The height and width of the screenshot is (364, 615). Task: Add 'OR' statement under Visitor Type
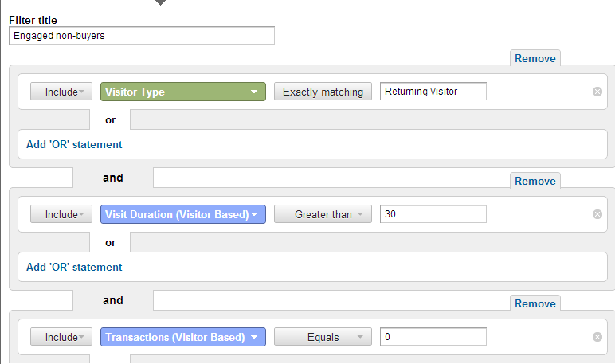pos(74,144)
